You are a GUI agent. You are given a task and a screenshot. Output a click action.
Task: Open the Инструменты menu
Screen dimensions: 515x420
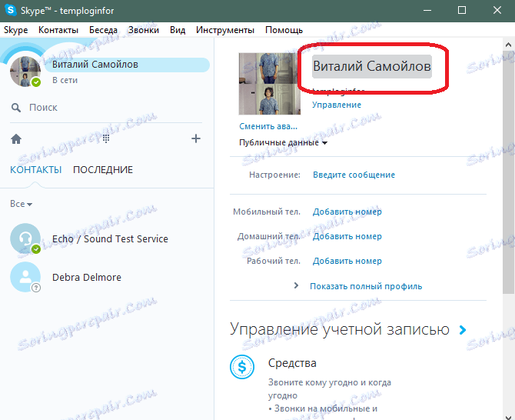click(x=225, y=30)
